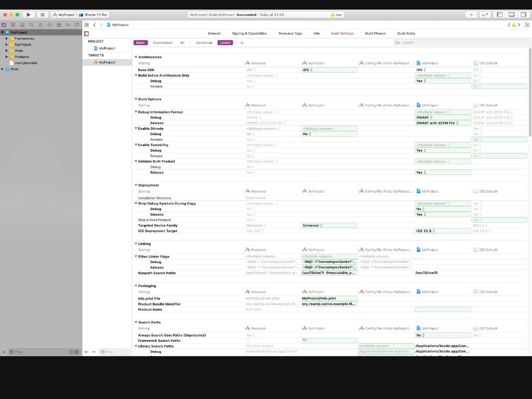This screenshot has height=399, width=532.
Task: Choose the iPhone 11 Pro destination
Action: pyautogui.click(x=94, y=15)
